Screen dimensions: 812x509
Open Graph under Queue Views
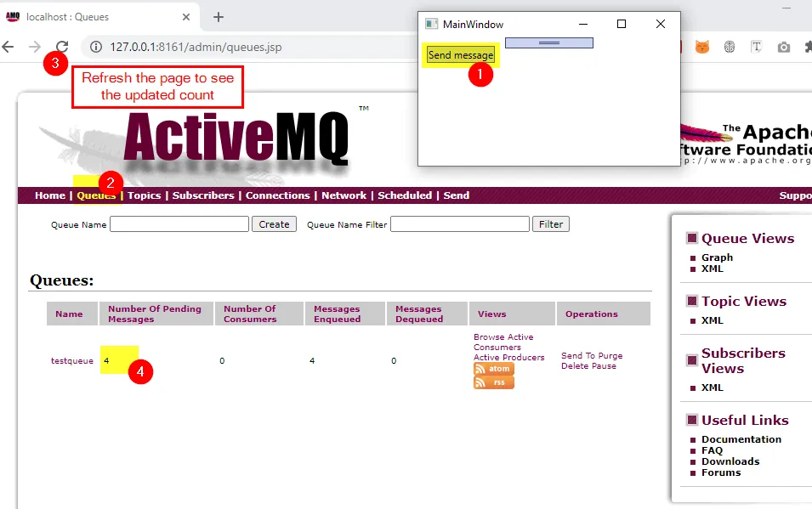tap(718, 257)
